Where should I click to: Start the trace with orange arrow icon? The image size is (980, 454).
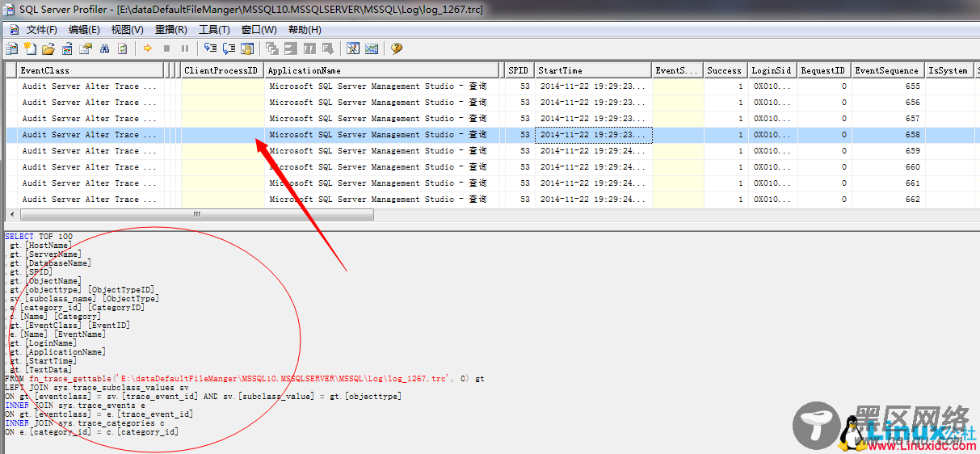pyautogui.click(x=148, y=48)
